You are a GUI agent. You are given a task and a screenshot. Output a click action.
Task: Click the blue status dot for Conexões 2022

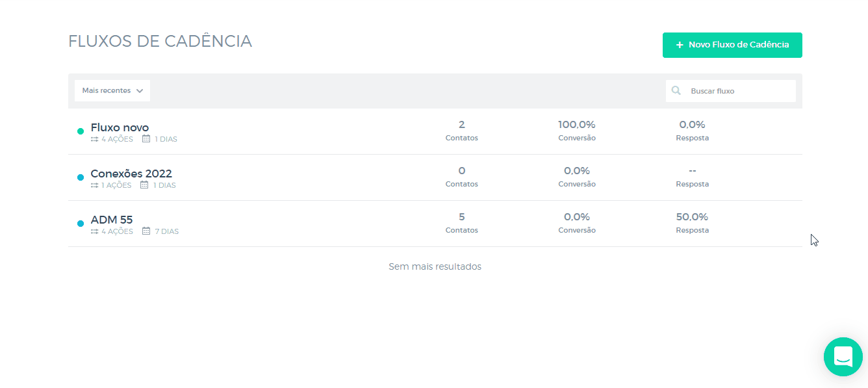[x=81, y=177]
